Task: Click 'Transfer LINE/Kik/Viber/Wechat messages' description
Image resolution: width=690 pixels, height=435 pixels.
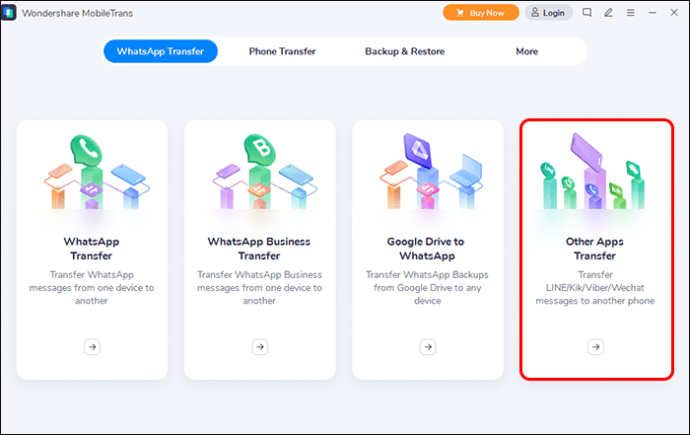Action: [595, 288]
